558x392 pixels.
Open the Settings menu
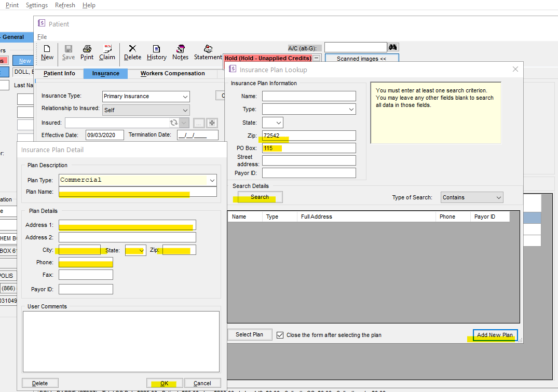37,5
